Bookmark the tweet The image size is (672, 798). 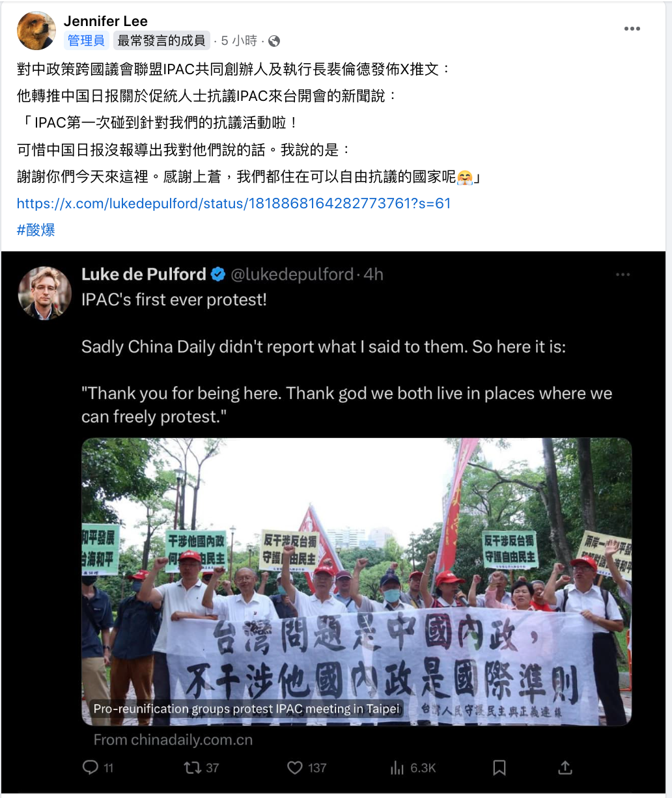point(499,768)
